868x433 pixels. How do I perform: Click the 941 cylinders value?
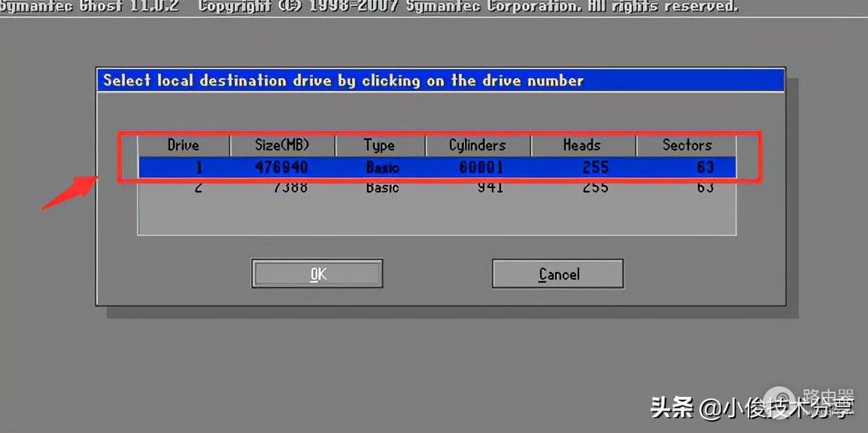point(489,187)
